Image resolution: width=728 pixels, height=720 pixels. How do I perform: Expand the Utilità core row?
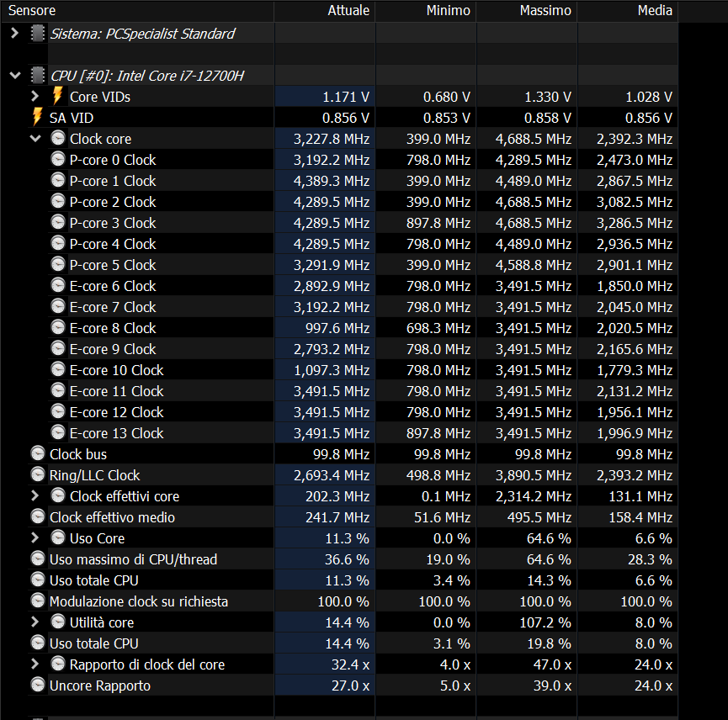[x=35, y=622]
